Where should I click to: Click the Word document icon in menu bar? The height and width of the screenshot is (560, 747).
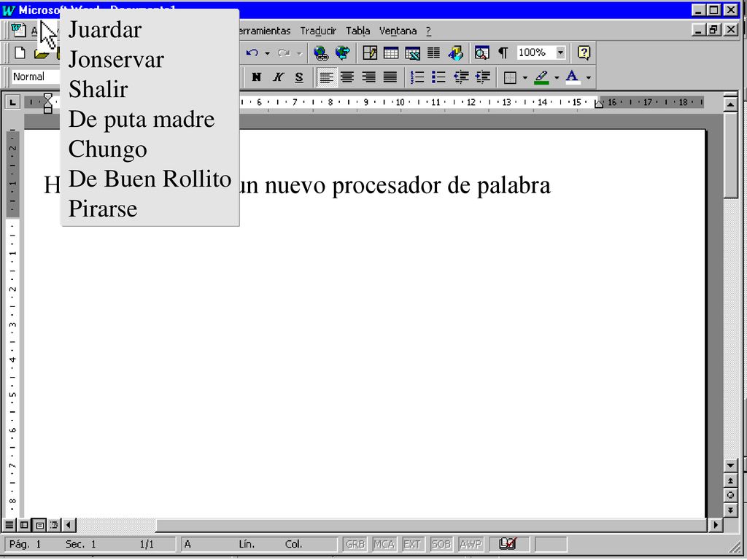click(x=18, y=31)
